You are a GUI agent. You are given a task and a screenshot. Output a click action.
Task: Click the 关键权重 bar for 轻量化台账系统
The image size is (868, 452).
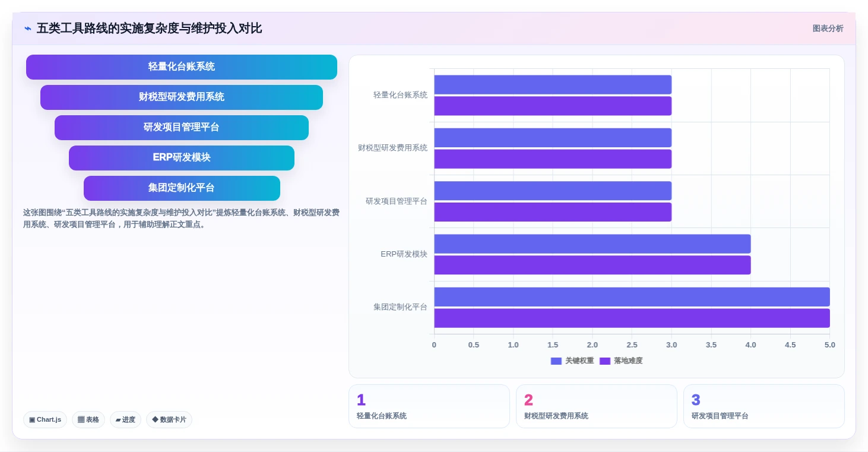pyautogui.click(x=553, y=84)
